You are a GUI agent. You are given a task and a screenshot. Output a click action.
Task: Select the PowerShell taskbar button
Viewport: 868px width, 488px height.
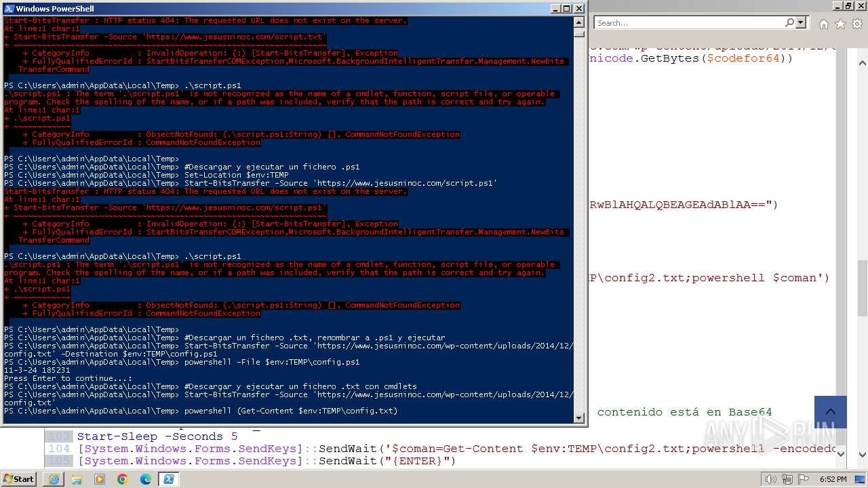coord(169,479)
